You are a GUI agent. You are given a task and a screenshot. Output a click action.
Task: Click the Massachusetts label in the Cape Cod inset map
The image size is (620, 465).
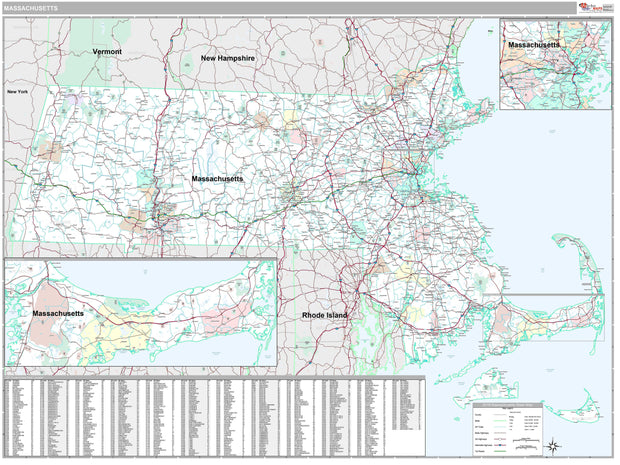(58, 314)
